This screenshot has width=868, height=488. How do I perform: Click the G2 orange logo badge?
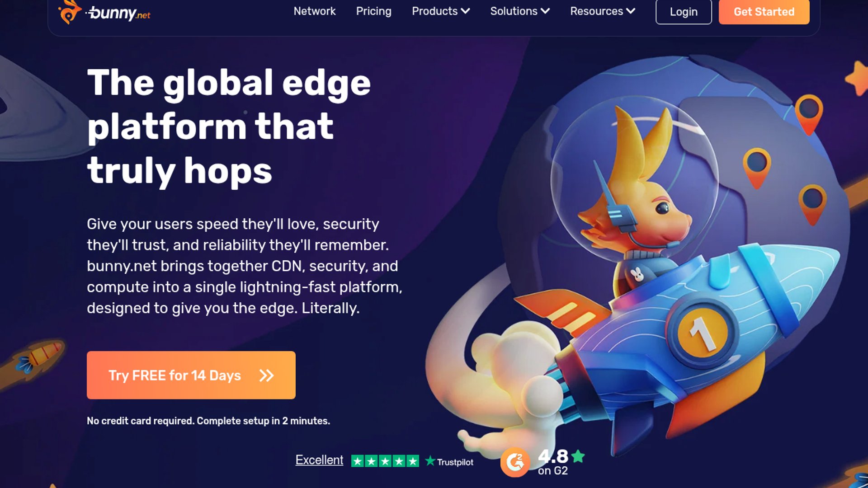pyautogui.click(x=515, y=462)
